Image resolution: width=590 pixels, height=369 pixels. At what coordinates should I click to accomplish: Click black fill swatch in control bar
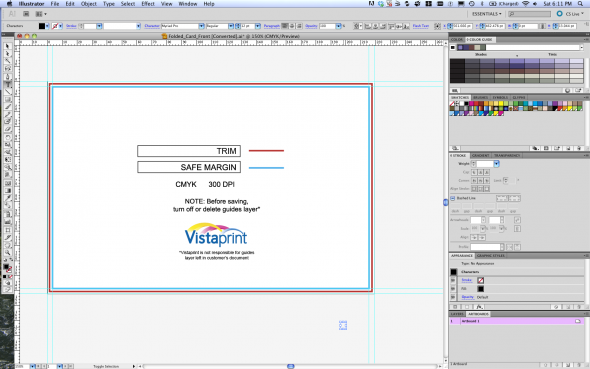(x=42, y=26)
